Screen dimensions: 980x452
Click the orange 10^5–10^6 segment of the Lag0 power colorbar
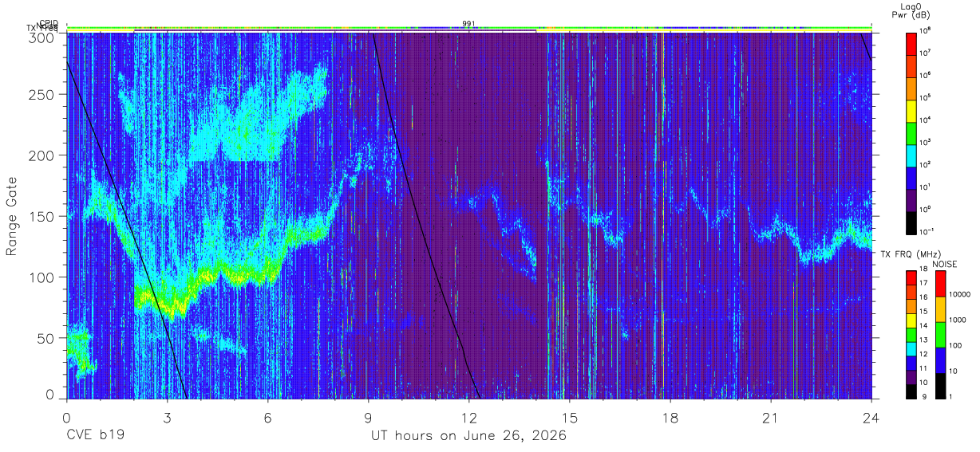click(x=911, y=87)
